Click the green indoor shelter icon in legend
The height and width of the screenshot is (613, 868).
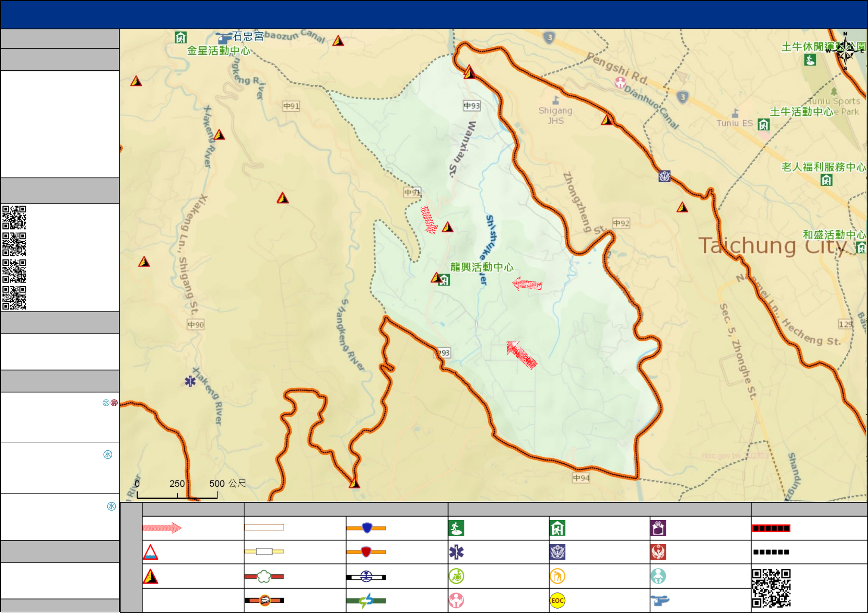(558, 528)
